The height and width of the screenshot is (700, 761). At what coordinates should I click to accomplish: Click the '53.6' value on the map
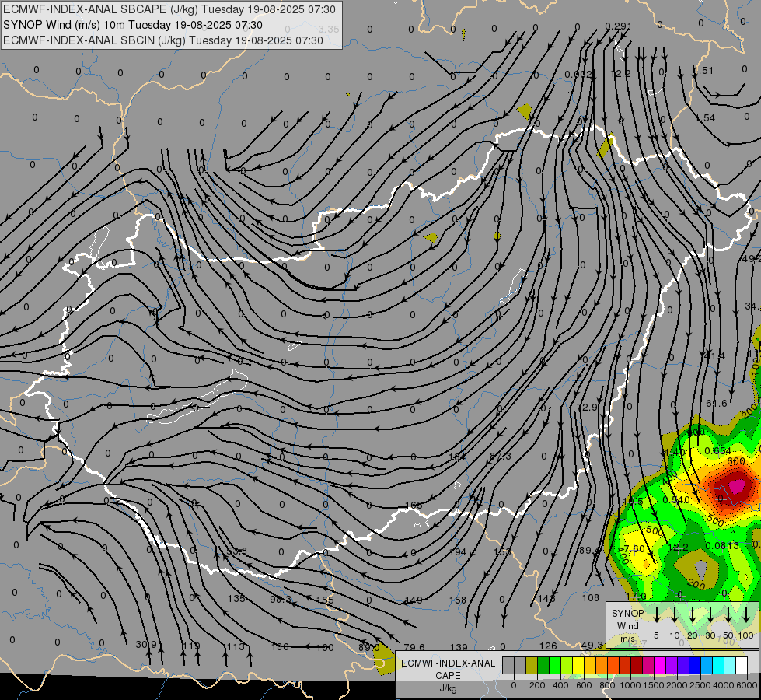(x=237, y=551)
